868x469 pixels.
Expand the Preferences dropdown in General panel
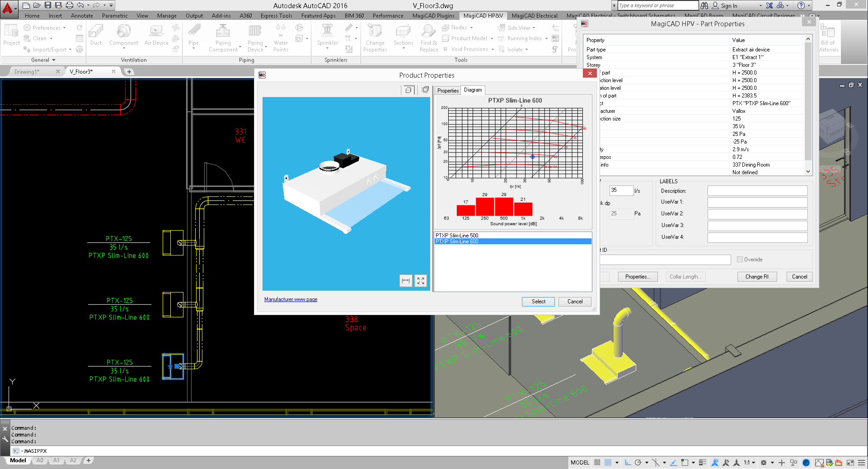(64, 28)
